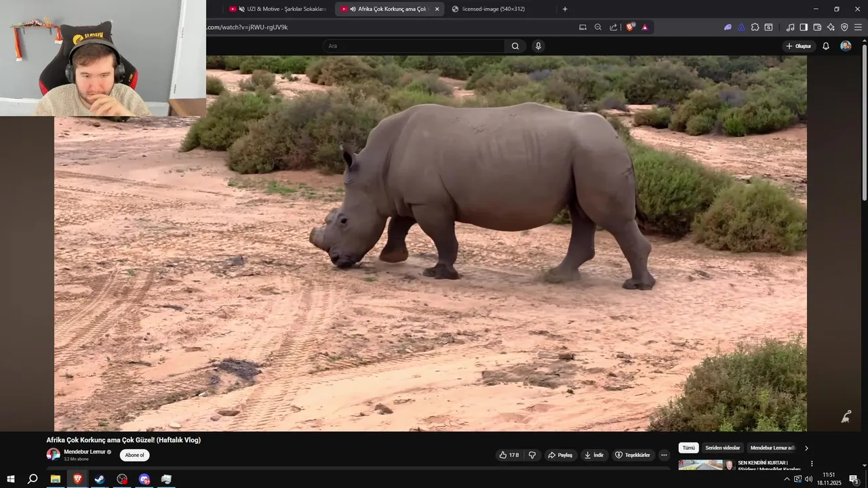
Task: Click the Paylaş share button
Action: (x=560, y=455)
